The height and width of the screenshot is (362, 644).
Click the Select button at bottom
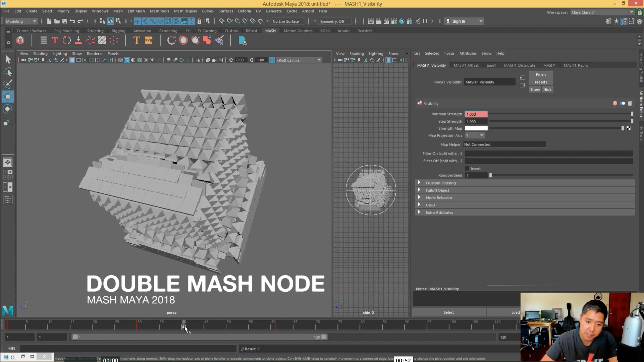click(449, 312)
